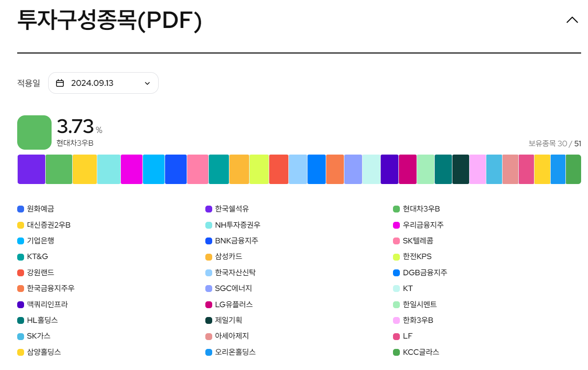Select the very pale cyan KT bar segment
Image resolution: width=588 pixels, height=370 pixels.
click(371, 169)
